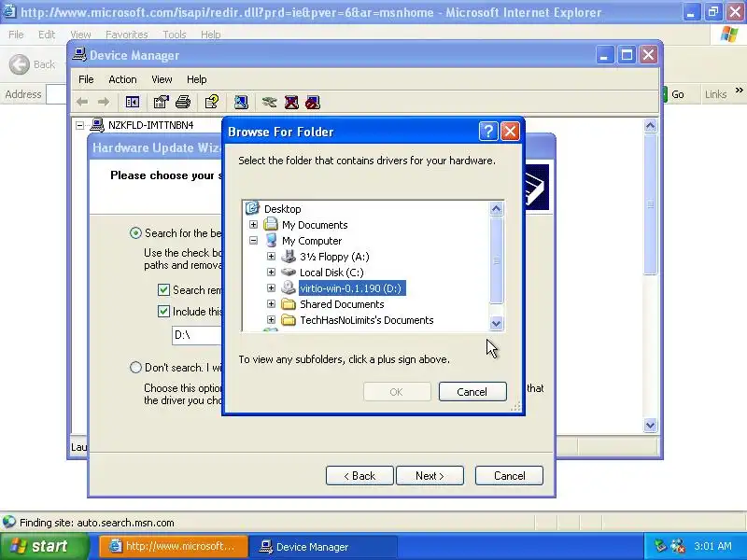Click the My Computer icon in tree

pos(271,240)
